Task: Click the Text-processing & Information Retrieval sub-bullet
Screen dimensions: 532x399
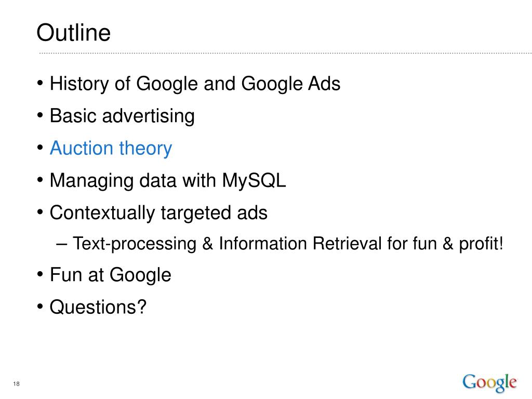Action: pyautogui.click(x=288, y=244)
